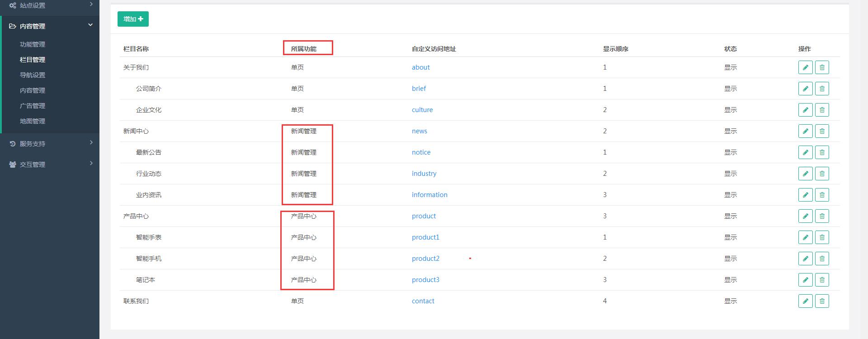Click the 'product2' custom URL link
The width and height of the screenshot is (868, 339).
point(425,259)
